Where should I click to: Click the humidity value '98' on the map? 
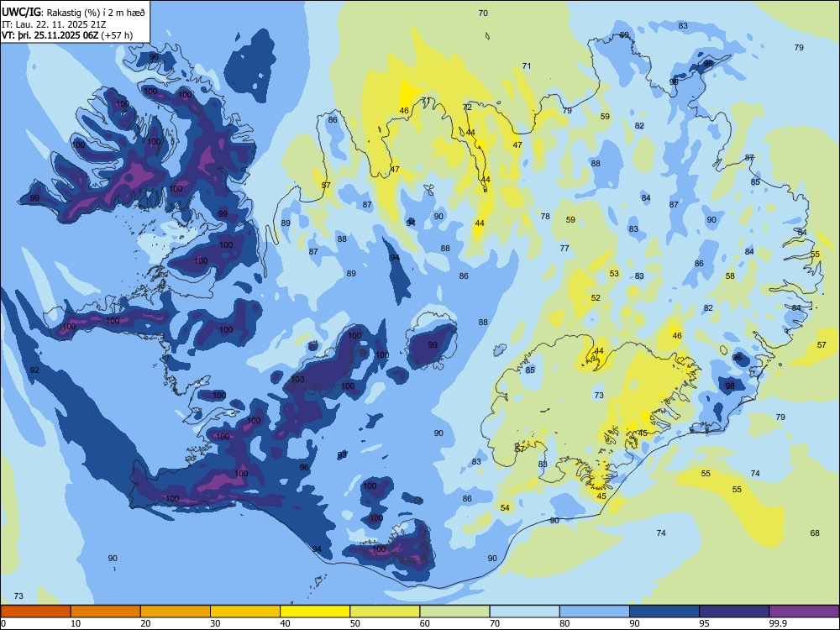[730, 386]
